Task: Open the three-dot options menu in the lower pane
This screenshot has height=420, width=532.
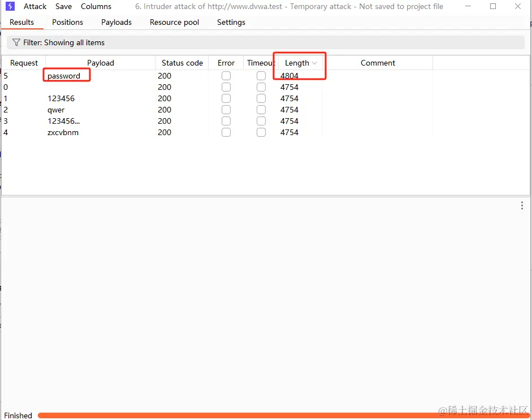Action: pos(522,206)
